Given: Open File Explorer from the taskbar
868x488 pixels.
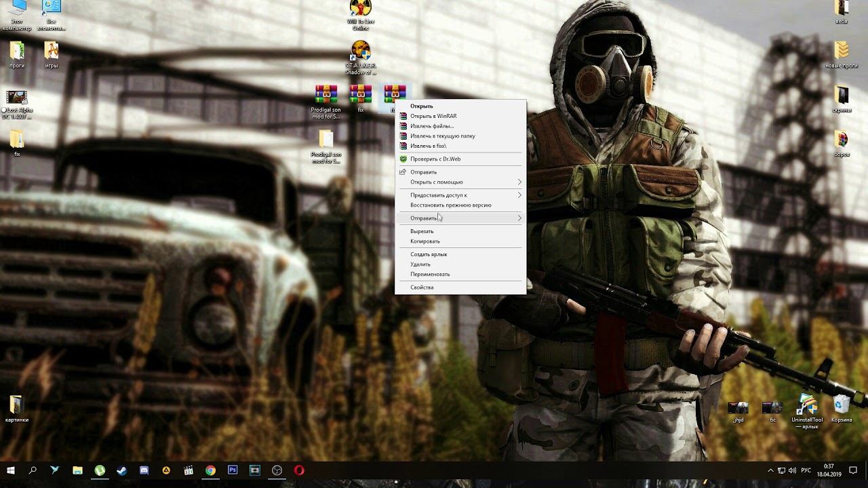Looking at the screenshot, I should tap(77, 470).
